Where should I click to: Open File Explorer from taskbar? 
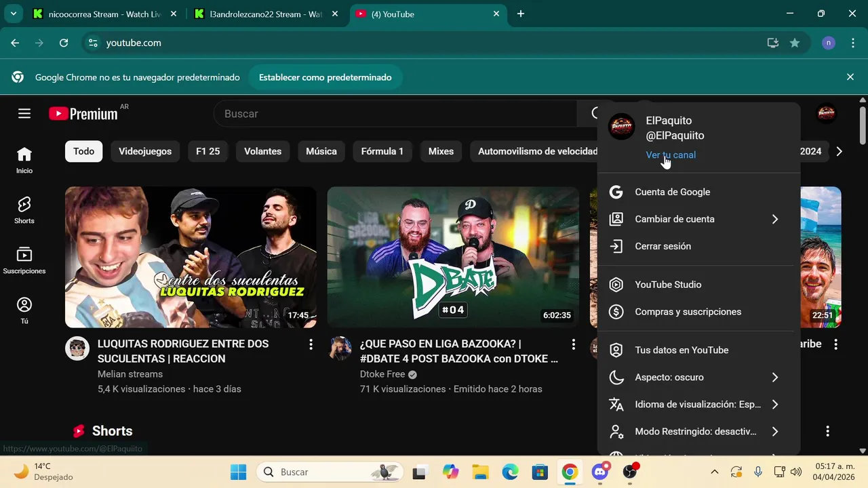480,472
